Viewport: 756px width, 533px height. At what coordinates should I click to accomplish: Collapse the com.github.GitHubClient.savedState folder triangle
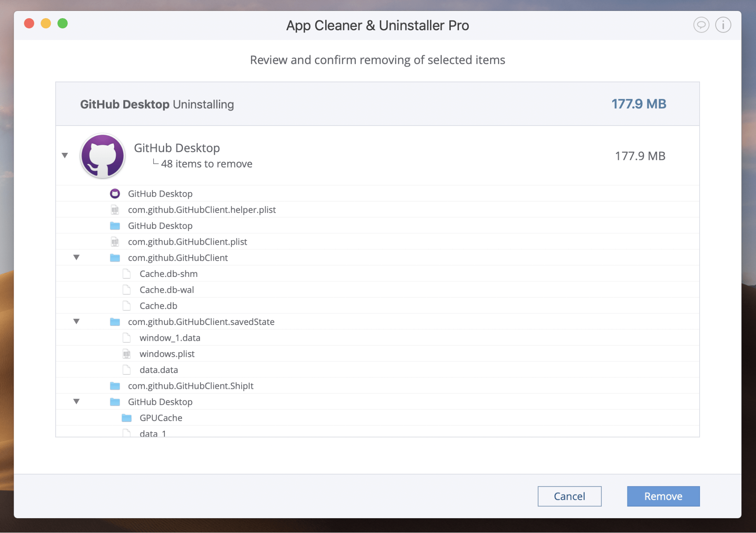pyautogui.click(x=76, y=322)
